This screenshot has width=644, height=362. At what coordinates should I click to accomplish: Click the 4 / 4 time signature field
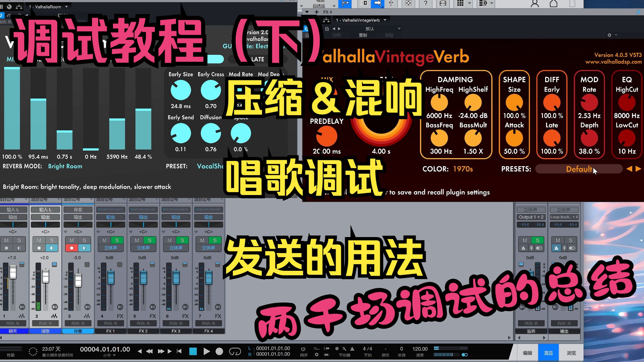[367, 349]
